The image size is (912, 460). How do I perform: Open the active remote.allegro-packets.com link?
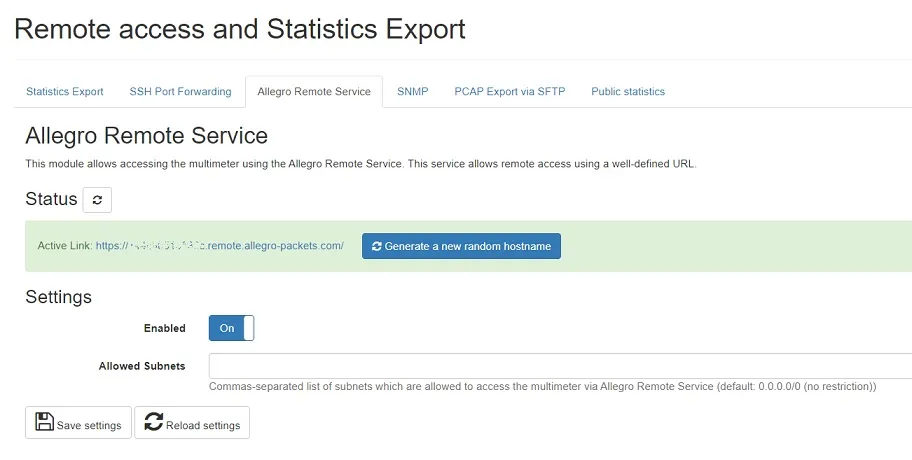(219, 246)
